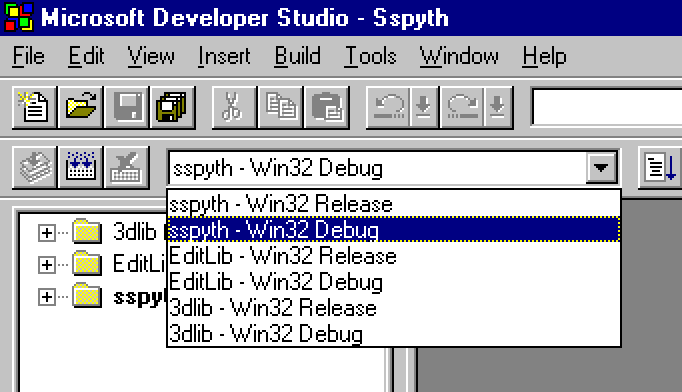
Task: Select the 3dlib tree item label
Action: (134, 231)
